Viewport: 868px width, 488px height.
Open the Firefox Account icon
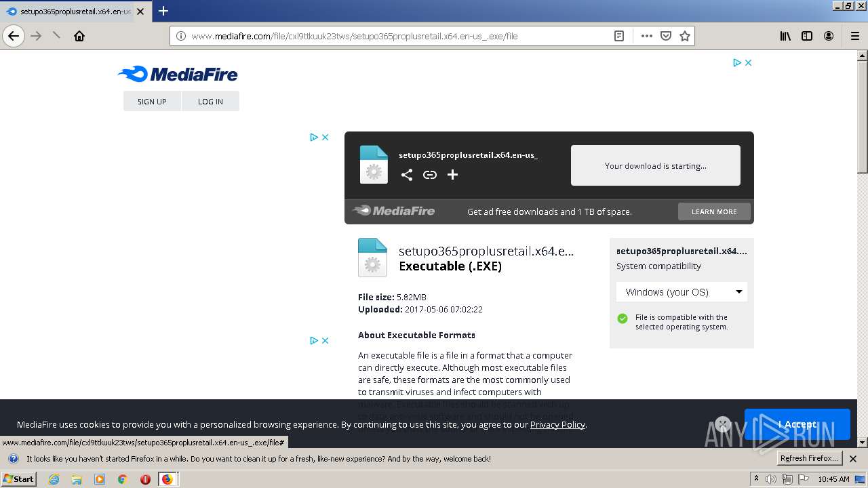(829, 36)
